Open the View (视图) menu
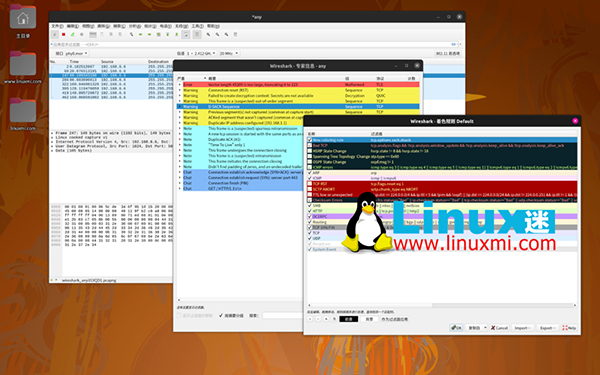 tap(88, 26)
